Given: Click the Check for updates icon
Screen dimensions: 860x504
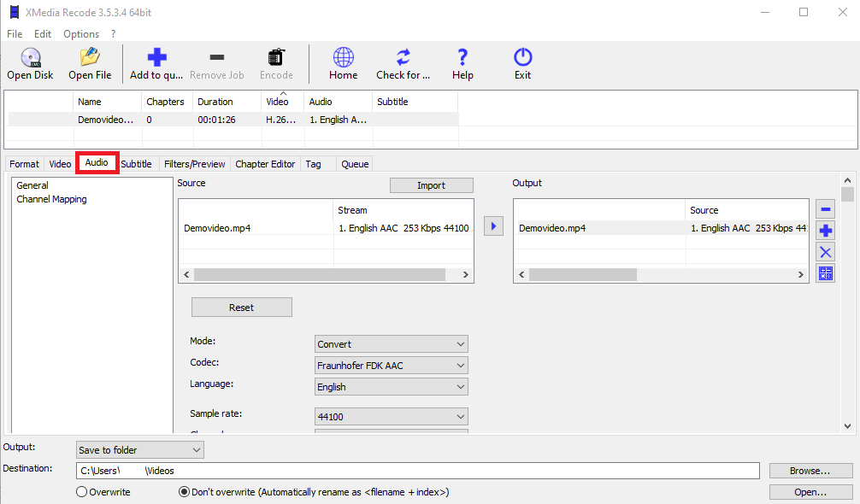Looking at the screenshot, I should tap(403, 58).
